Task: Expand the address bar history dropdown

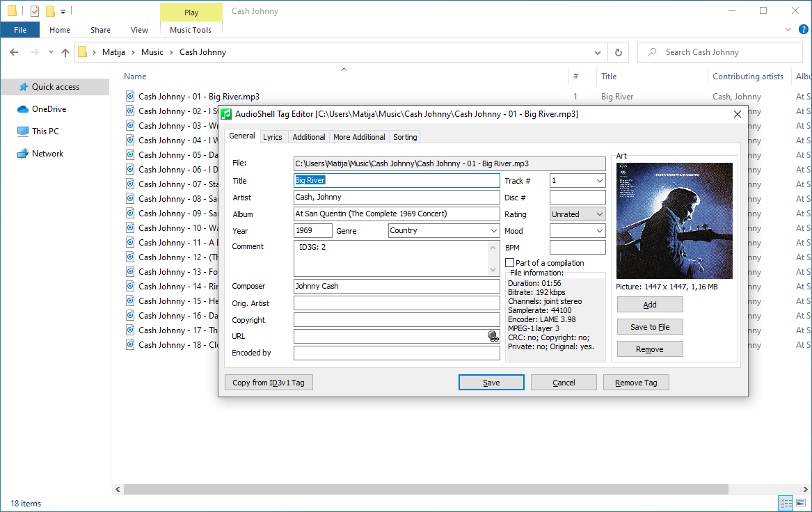Action: click(x=598, y=52)
